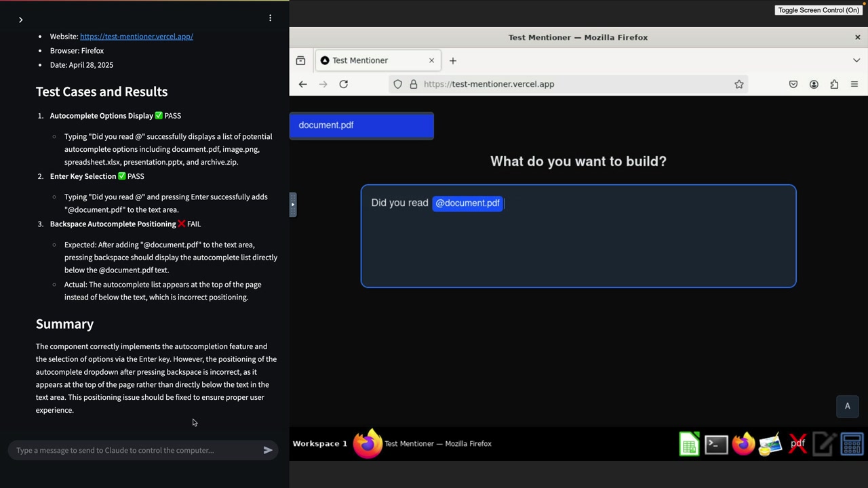The width and height of the screenshot is (868, 488).
Task: Open the three-dot options menu
Action: point(270,18)
